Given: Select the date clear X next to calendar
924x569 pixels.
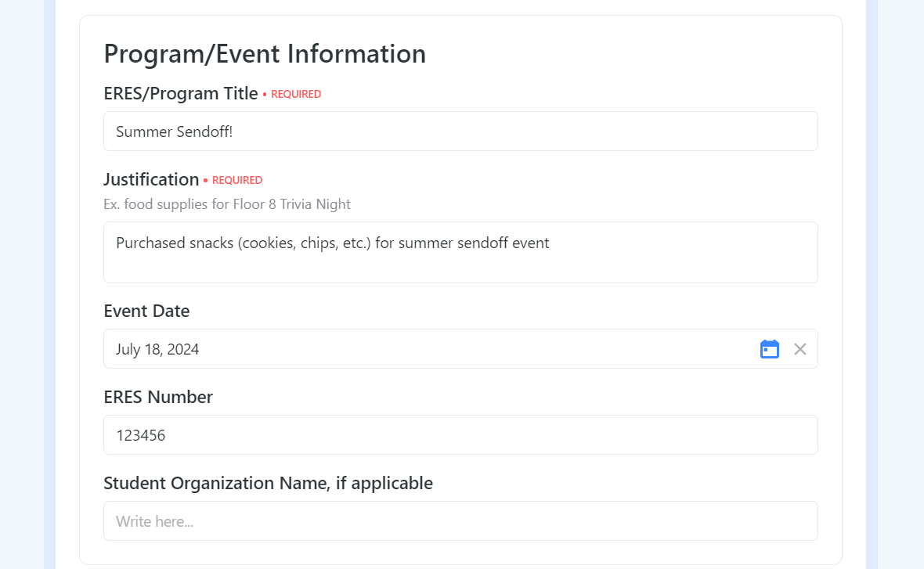Looking at the screenshot, I should [799, 349].
